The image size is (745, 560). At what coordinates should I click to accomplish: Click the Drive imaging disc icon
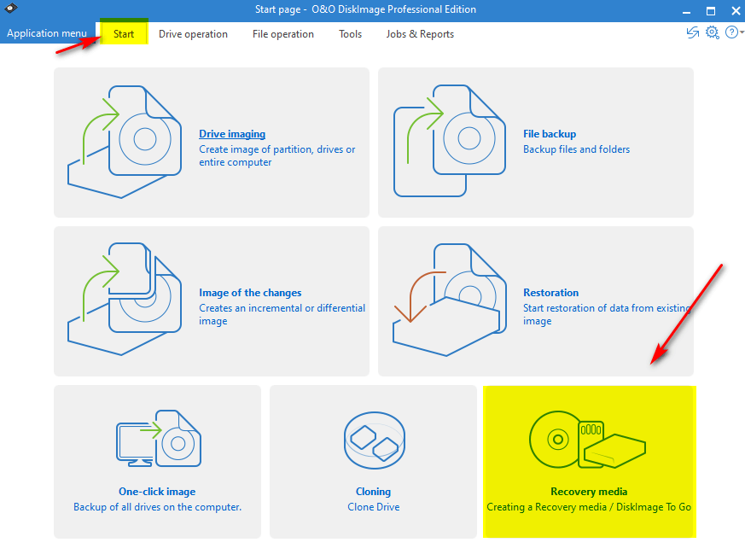pyautogui.click(x=125, y=142)
